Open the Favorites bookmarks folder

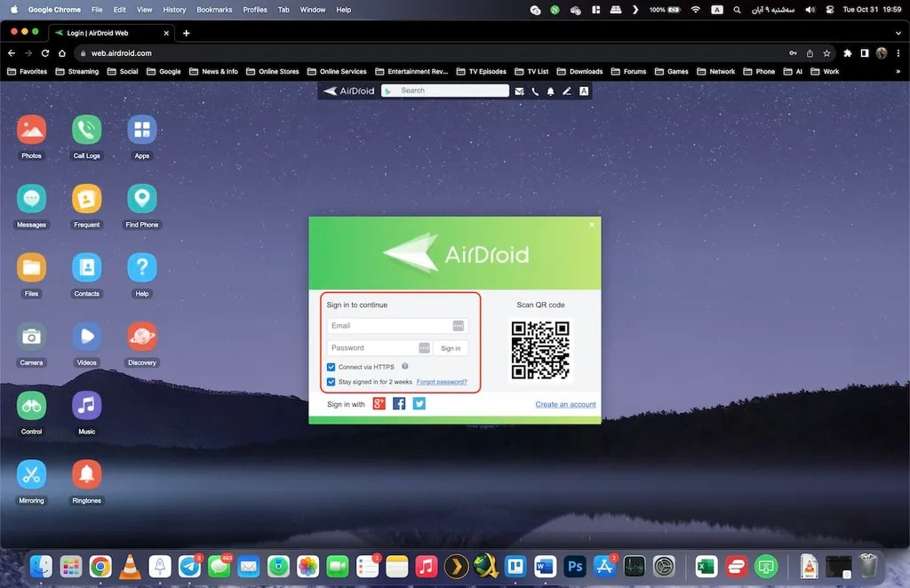[x=28, y=71]
